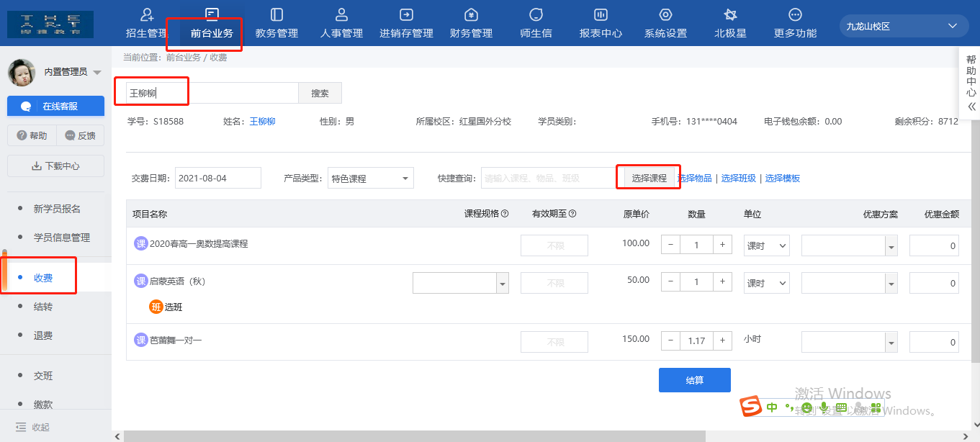Increase quantity for 2020春高一奥数提高课程
The image size is (980, 442).
tap(722, 245)
